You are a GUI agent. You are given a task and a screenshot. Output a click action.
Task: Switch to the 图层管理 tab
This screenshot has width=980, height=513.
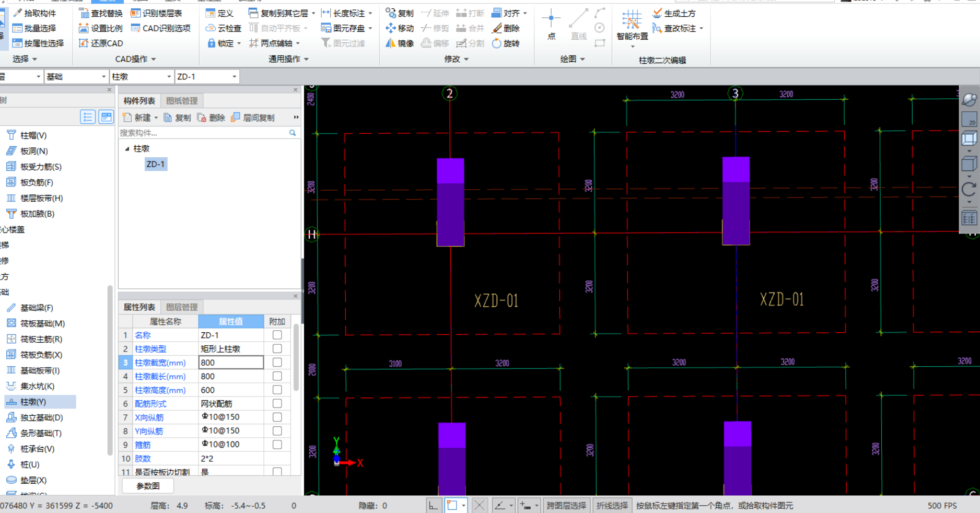[x=182, y=307]
